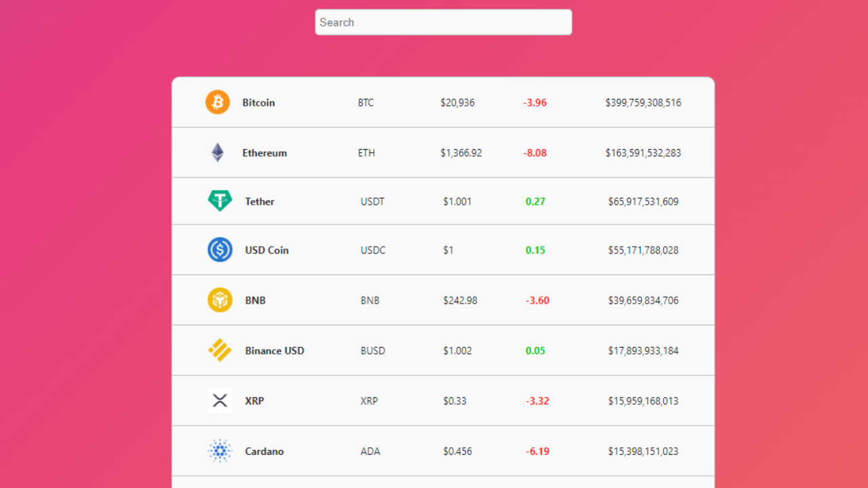
Task: Click the yellow BNB logo icon
Action: 220,300
